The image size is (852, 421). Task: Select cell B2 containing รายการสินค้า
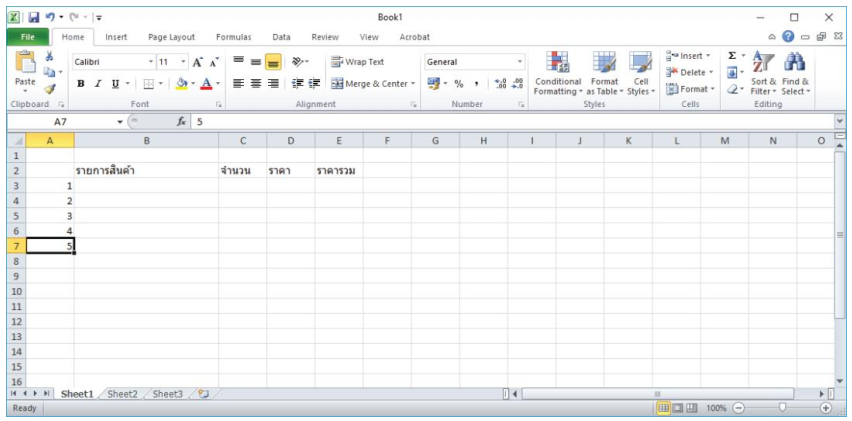[146, 171]
